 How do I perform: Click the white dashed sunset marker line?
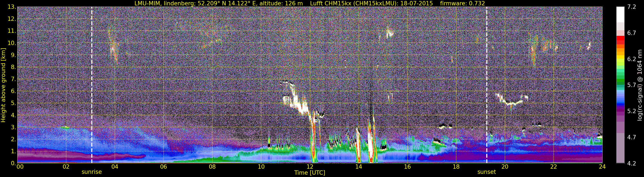pos(487,85)
